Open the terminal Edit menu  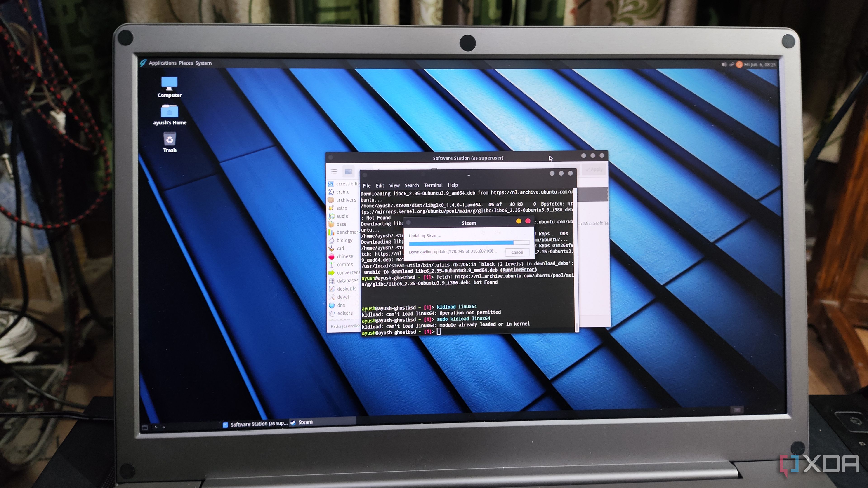[380, 185]
